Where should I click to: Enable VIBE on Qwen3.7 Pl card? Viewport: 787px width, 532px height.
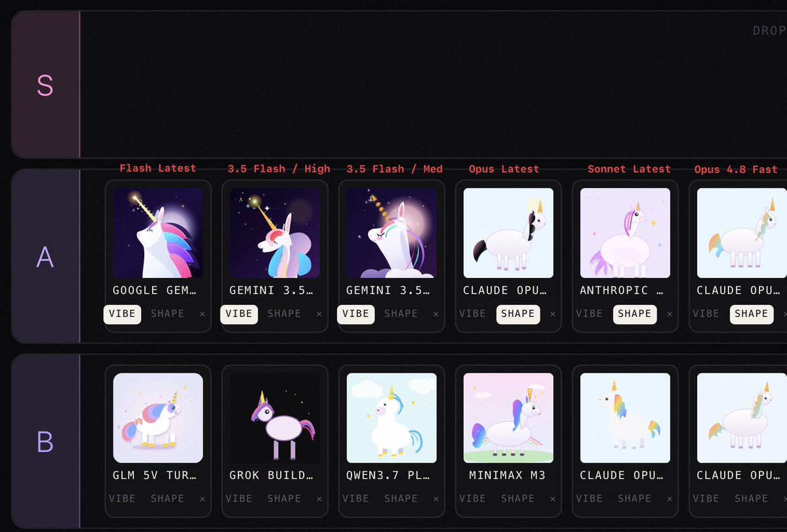click(x=355, y=499)
